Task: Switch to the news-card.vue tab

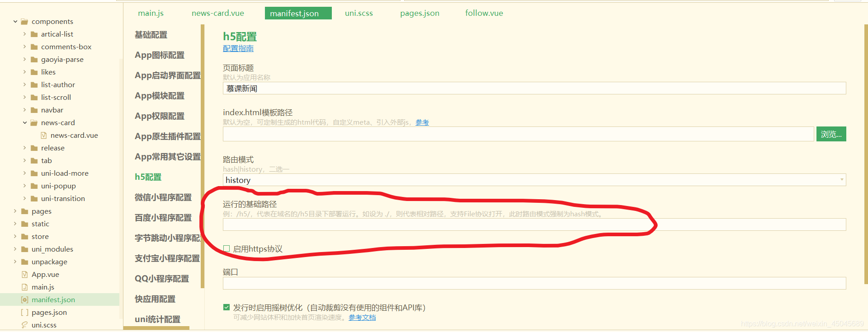Action: tap(218, 14)
